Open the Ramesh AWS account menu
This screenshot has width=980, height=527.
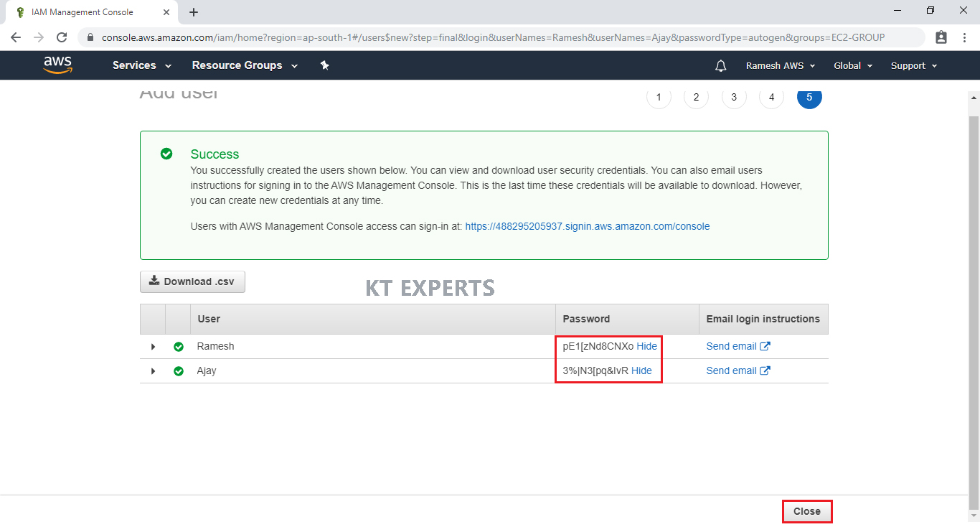(781, 65)
